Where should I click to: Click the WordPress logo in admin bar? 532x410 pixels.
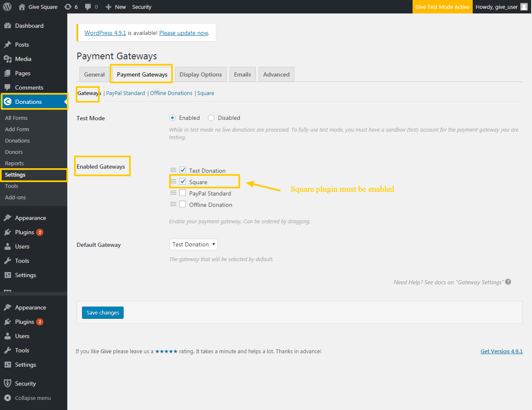coord(7,7)
